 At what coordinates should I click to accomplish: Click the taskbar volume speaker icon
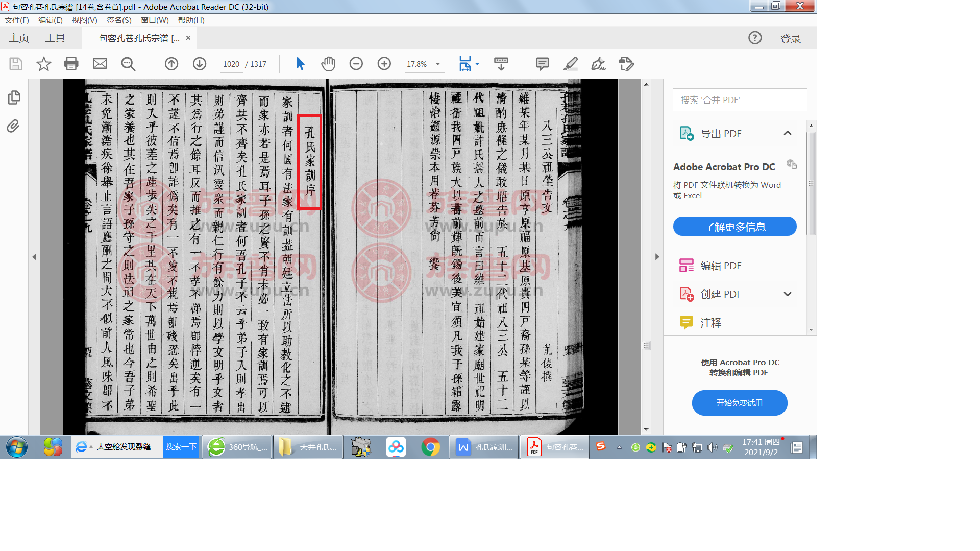[x=713, y=447]
